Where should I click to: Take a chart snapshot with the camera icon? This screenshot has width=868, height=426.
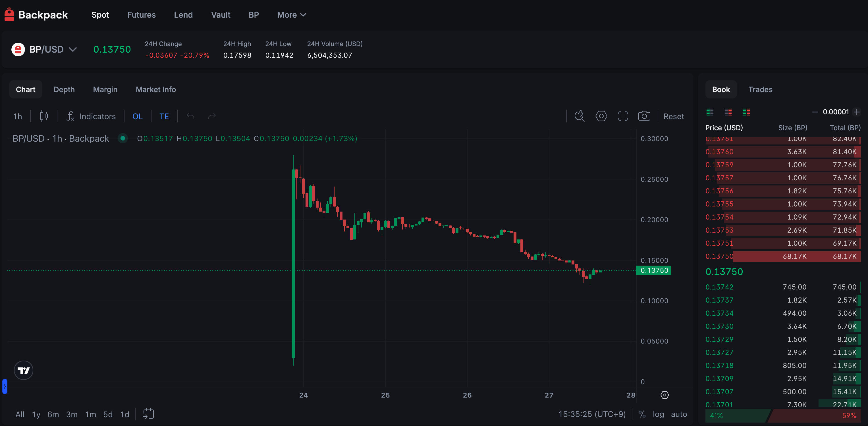[644, 116]
